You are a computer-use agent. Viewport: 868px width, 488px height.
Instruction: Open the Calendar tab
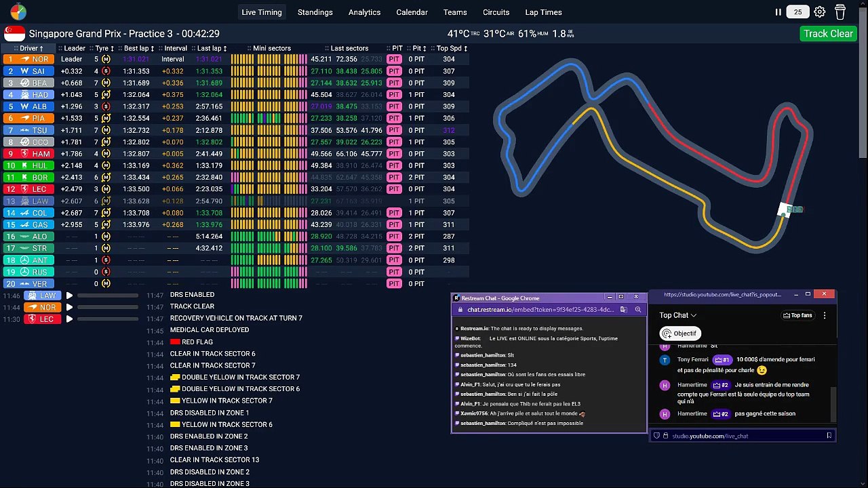pos(412,12)
